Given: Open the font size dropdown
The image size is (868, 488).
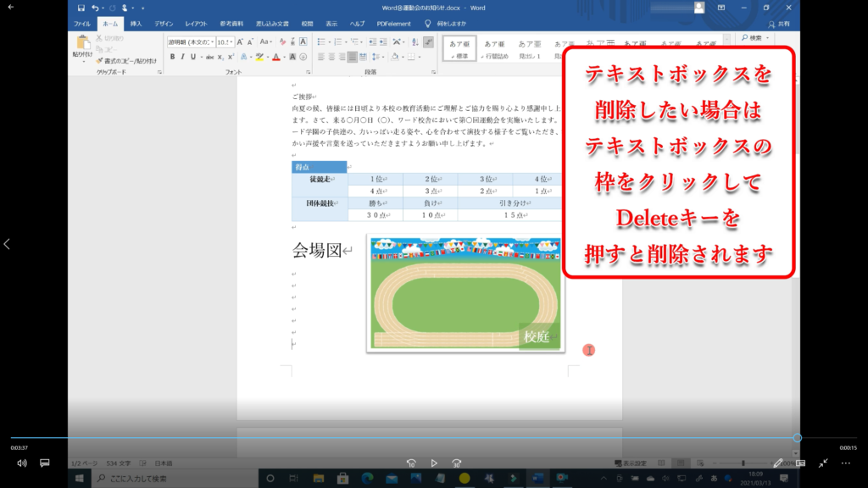Looking at the screenshot, I should [x=232, y=42].
